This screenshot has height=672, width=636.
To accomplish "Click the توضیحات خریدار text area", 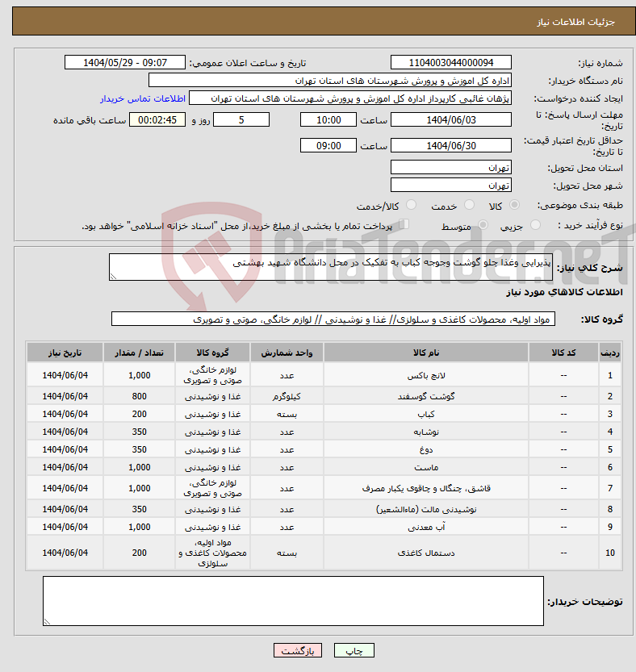I will tap(293, 601).
